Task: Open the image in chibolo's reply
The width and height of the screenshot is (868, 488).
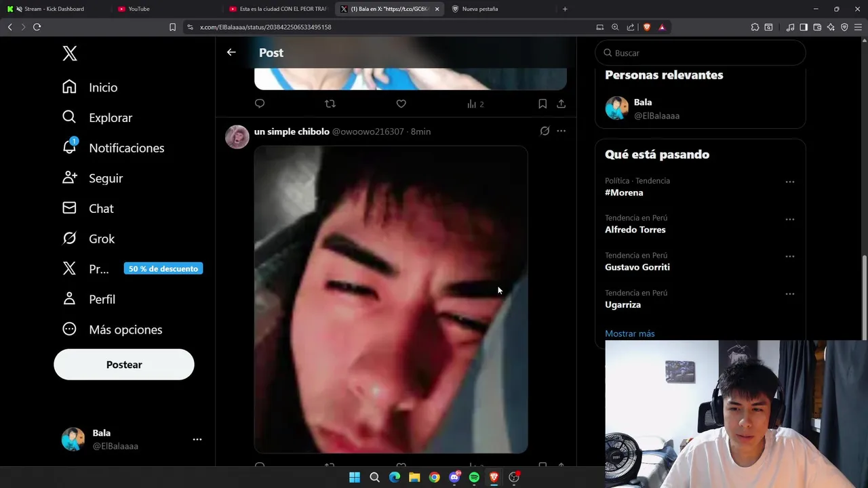Action: pyautogui.click(x=391, y=300)
